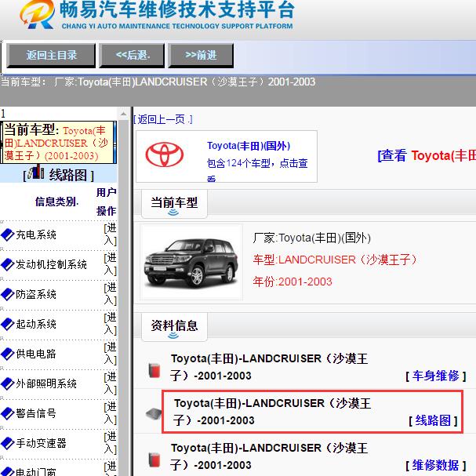Select the 警告信号 entry

pyautogui.click(x=36, y=413)
